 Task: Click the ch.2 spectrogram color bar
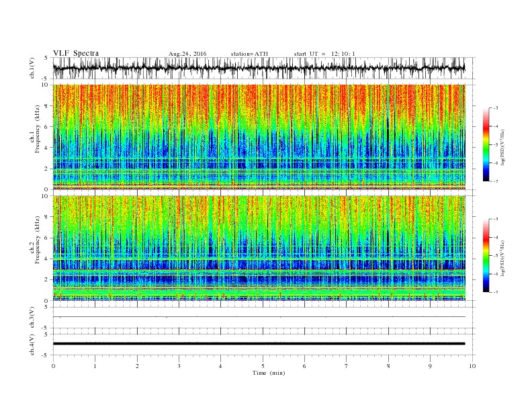486,256
